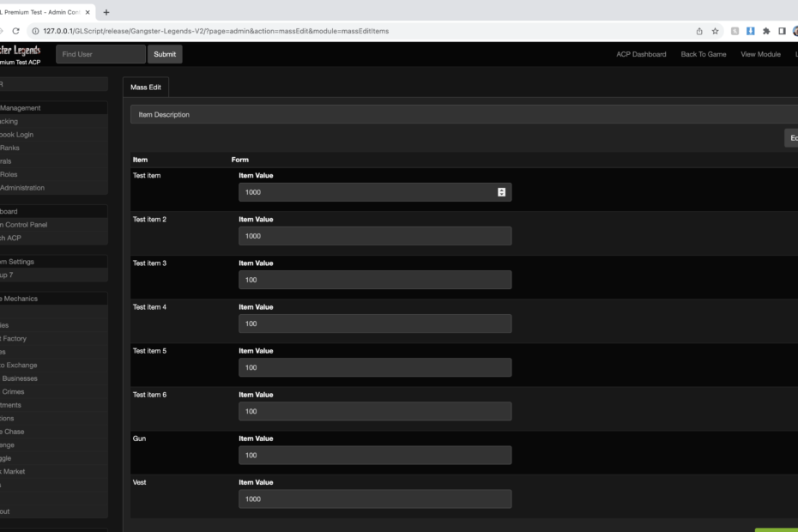The image size is (798, 532).
Task: Open the Chase sidebar link
Action: click(12, 432)
